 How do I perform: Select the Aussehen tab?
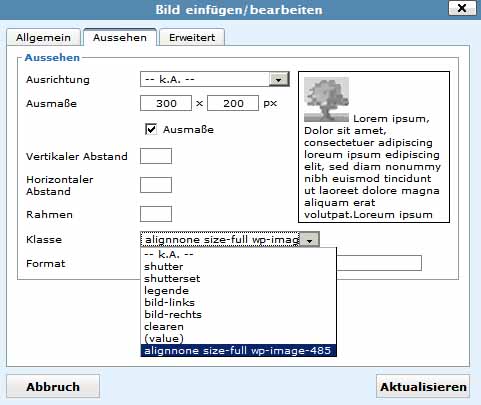(x=120, y=37)
